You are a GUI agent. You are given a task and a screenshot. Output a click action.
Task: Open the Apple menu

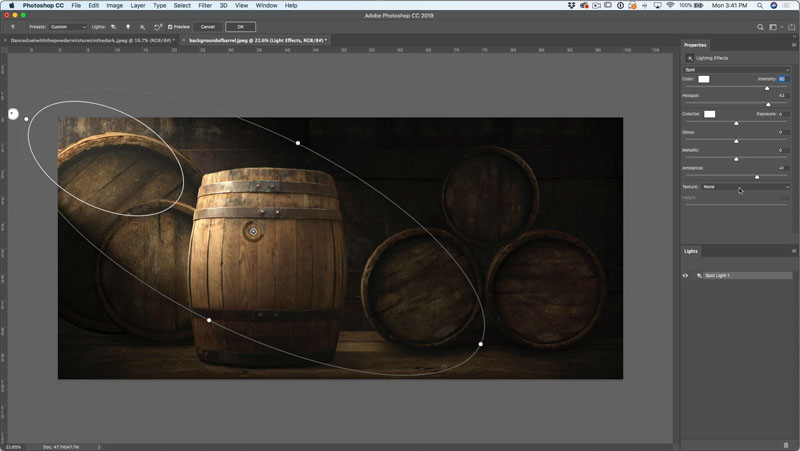tap(11, 5)
